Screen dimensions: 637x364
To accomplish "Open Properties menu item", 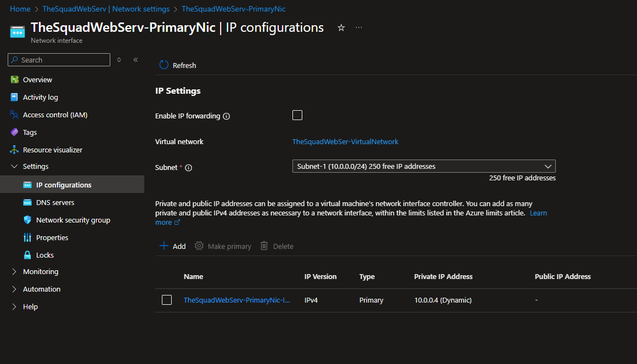I will coord(52,237).
